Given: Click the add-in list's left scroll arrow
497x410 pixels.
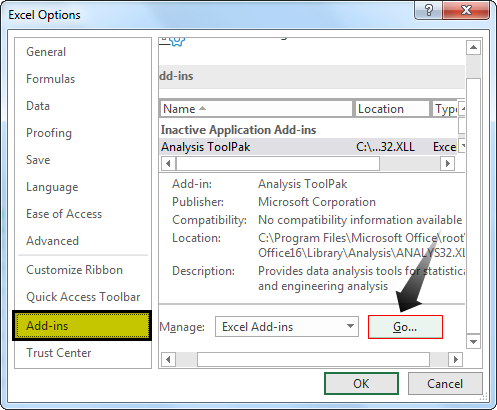Looking at the screenshot, I should pos(168,163).
